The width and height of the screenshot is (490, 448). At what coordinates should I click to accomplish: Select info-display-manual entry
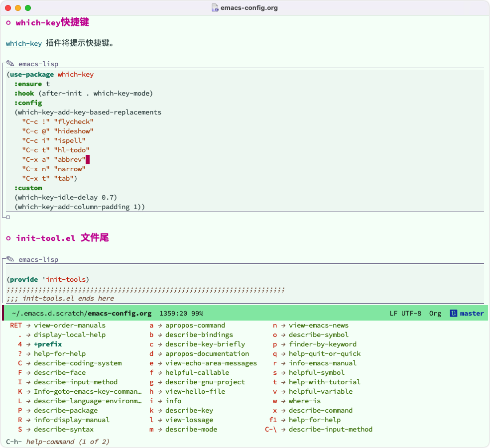coord(72,420)
